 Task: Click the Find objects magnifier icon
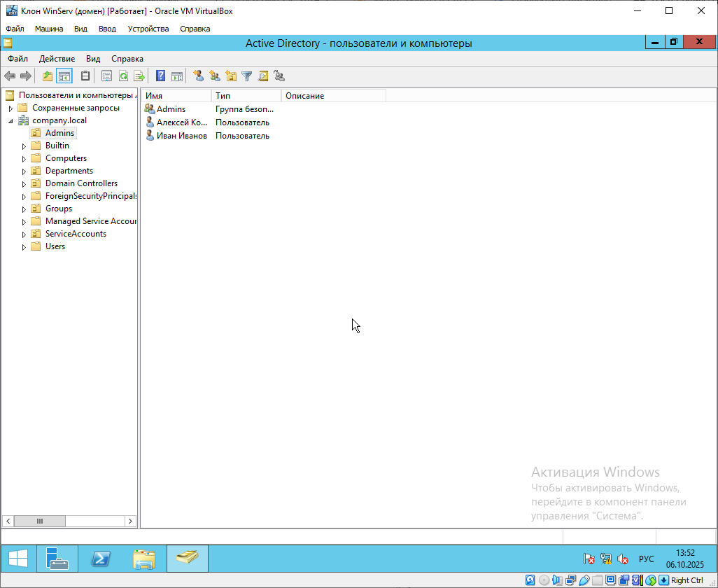[263, 76]
